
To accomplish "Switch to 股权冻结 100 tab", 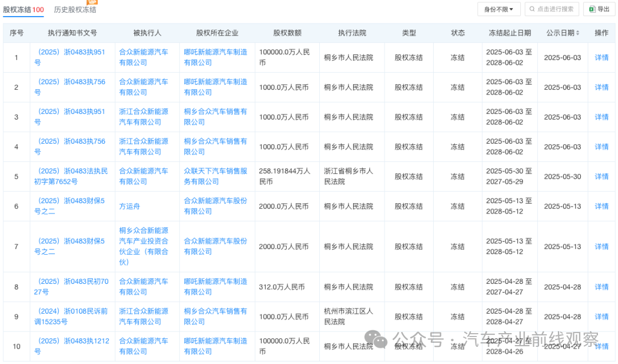I will pyautogui.click(x=23, y=10).
